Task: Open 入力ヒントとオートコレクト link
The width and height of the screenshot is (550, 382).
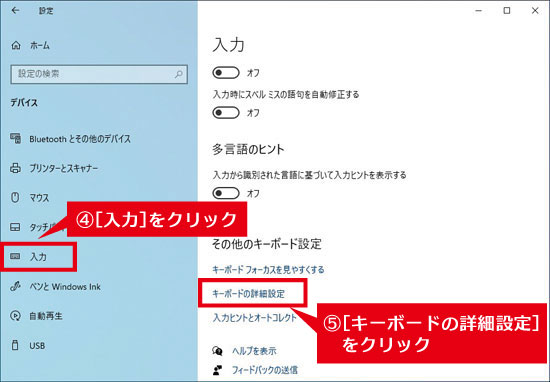Action: point(255,318)
